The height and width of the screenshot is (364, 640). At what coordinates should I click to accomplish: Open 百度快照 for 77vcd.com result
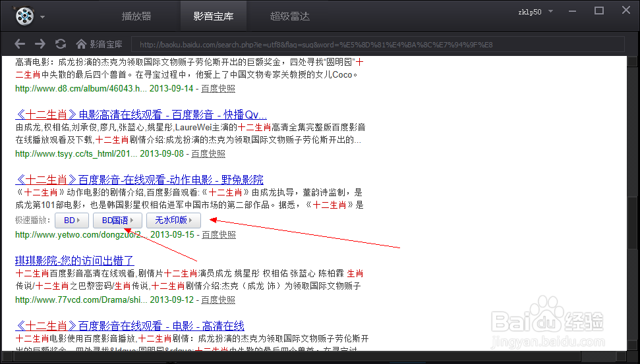click(218, 299)
